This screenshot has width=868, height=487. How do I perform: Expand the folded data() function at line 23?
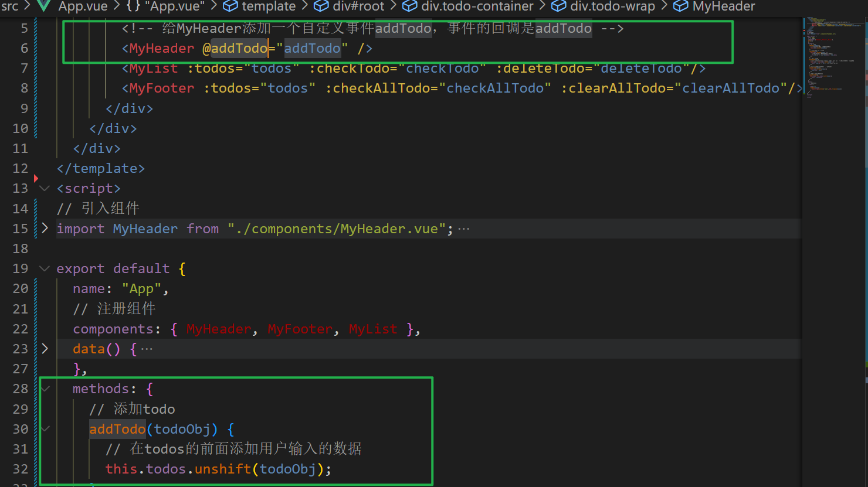pos(45,349)
